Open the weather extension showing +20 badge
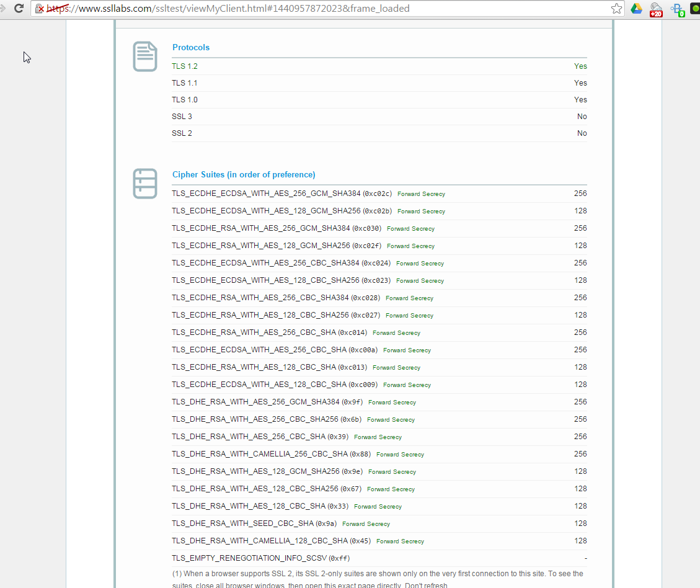The width and height of the screenshot is (700, 588). click(656, 9)
